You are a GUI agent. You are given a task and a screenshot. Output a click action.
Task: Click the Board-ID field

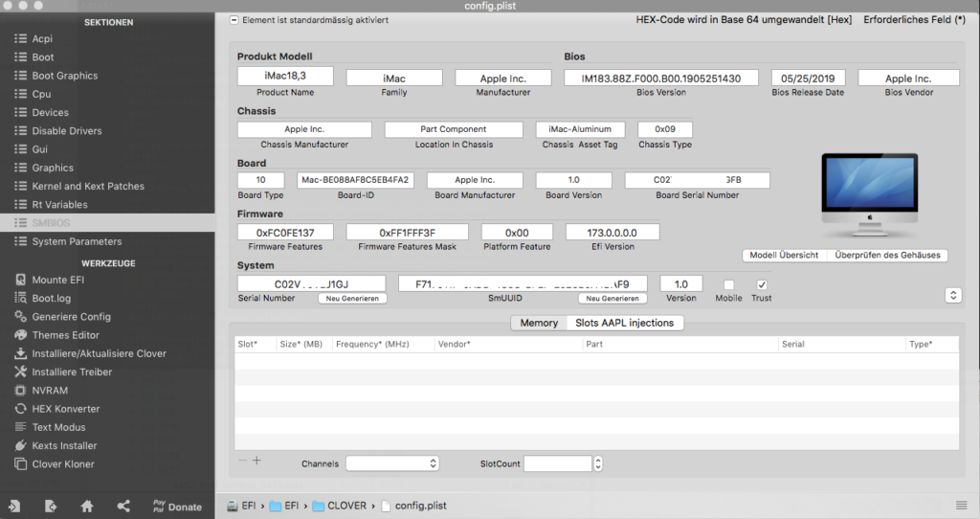tap(355, 180)
